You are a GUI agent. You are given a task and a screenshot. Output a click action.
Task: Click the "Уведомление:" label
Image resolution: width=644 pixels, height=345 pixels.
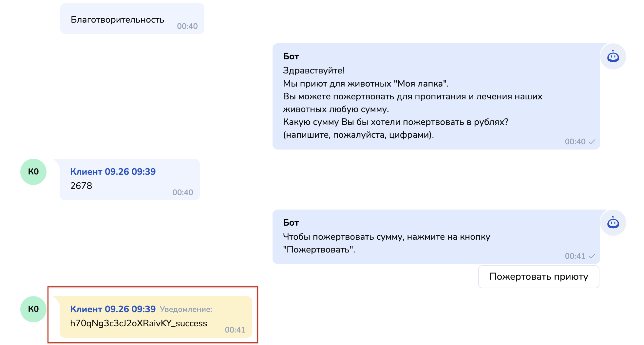pyautogui.click(x=186, y=309)
